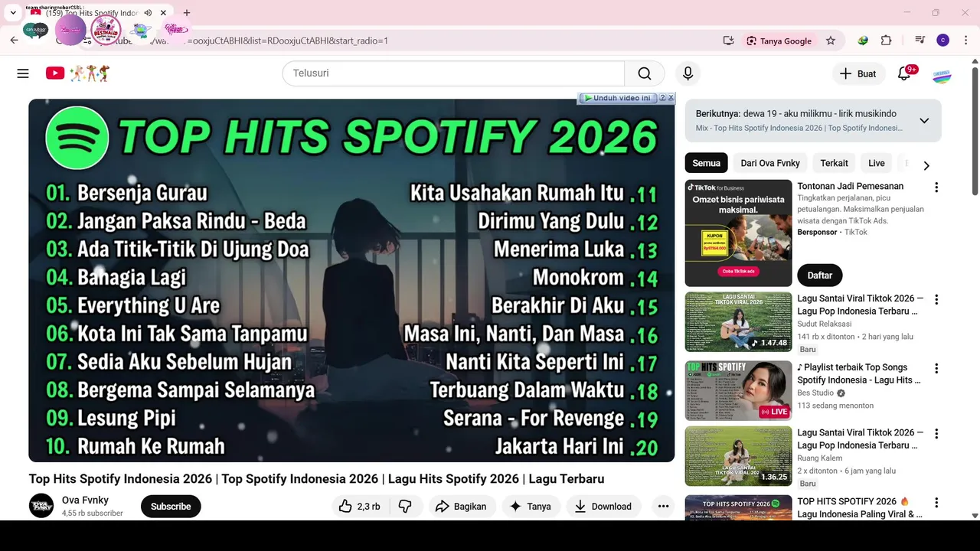
Task: Open options for Sudut Relaksasi video
Action: pos(936,300)
